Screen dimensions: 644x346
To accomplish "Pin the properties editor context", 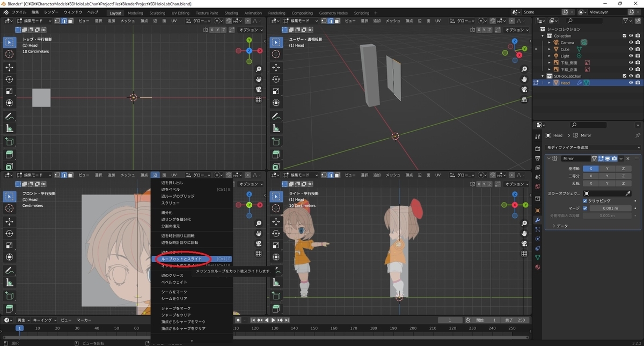I will pyautogui.click(x=638, y=135).
